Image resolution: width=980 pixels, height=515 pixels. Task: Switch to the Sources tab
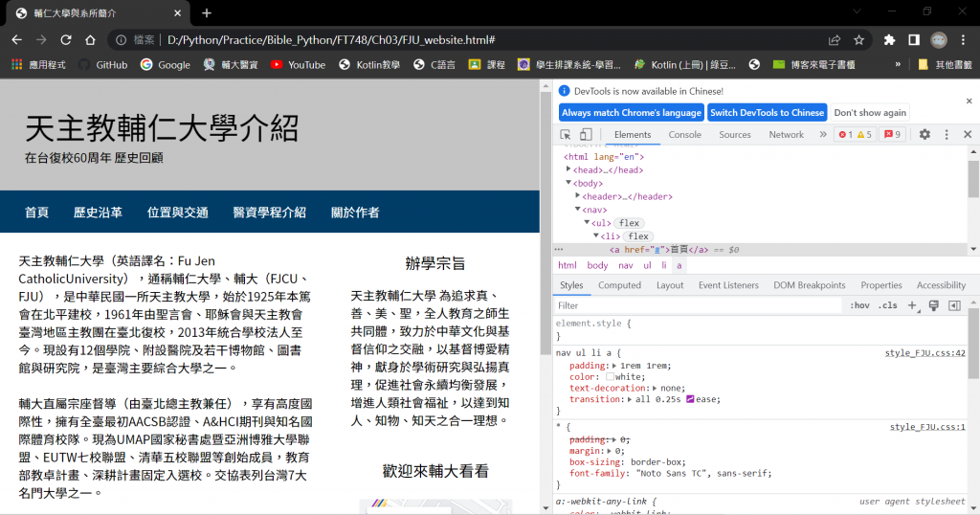point(735,134)
